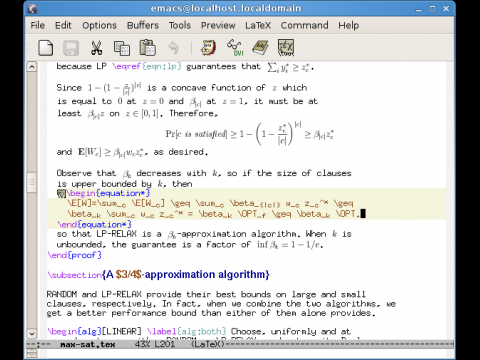Click the Undo arrow icon
The height and width of the screenshot is (360, 480).
click(x=173, y=48)
